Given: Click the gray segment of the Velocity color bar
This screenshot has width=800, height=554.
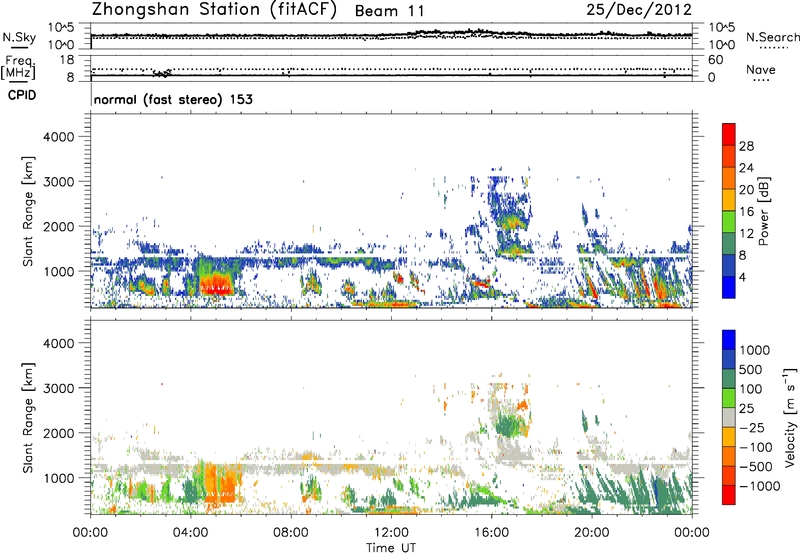Looking at the screenshot, I should click(729, 418).
